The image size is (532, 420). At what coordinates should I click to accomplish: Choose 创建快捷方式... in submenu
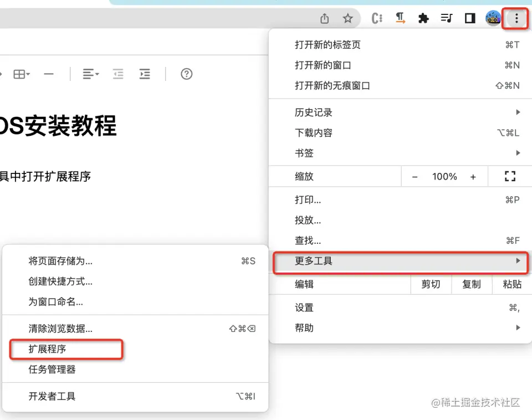coord(135,281)
